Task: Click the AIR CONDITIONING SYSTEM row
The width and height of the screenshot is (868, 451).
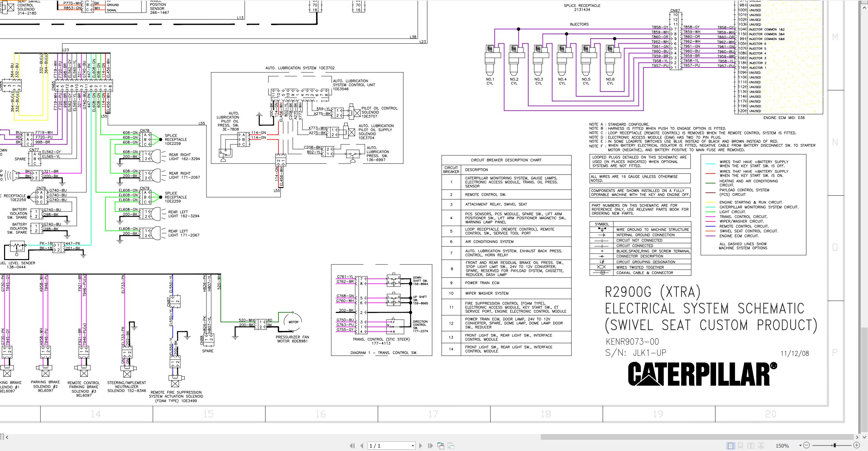Action: (x=506, y=242)
